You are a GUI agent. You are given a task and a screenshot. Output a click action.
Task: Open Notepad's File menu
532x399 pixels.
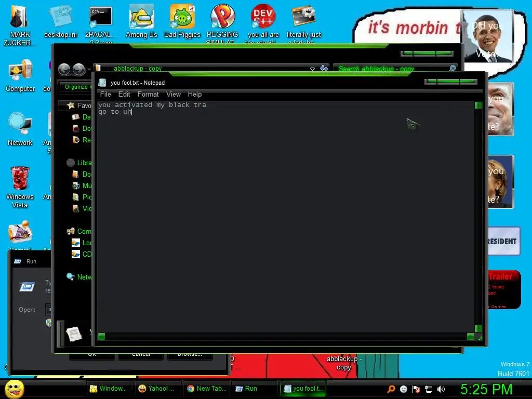[105, 95]
